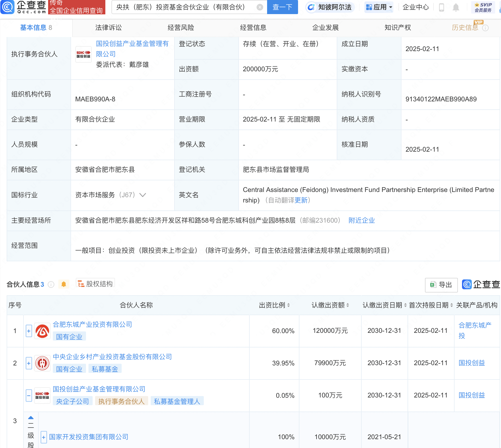Open 国投创益产业基金管理有限公司 link in 执行事务合伙人
The height and width of the screenshot is (448, 501).
click(132, 49)
